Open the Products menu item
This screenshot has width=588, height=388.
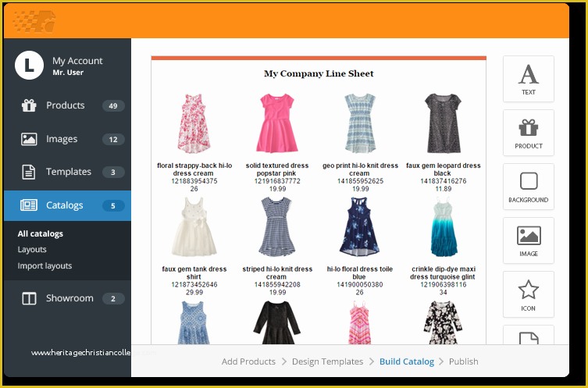pos(67,105)
